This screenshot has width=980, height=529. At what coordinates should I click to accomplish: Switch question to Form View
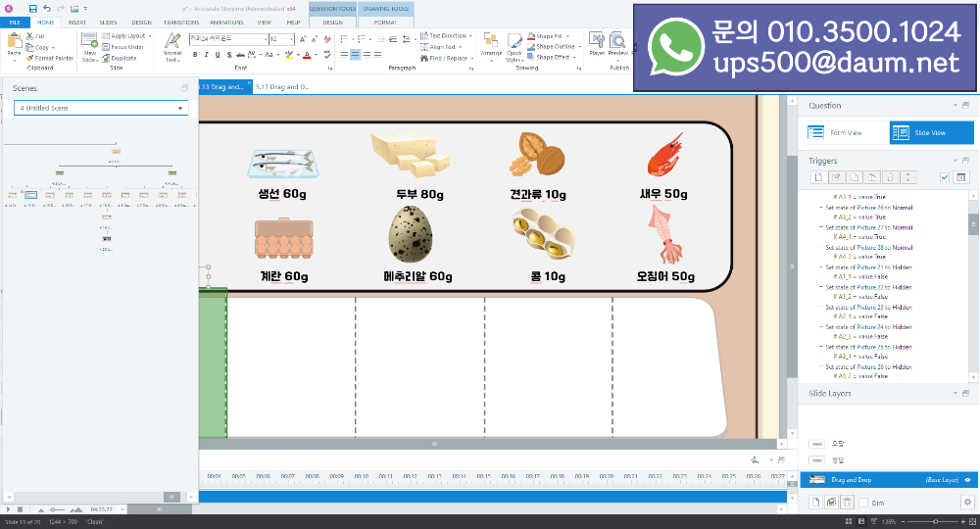847,132
